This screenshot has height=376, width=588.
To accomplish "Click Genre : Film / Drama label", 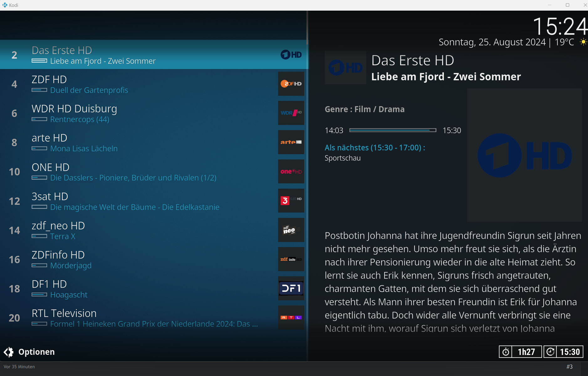I will [364, 109].
